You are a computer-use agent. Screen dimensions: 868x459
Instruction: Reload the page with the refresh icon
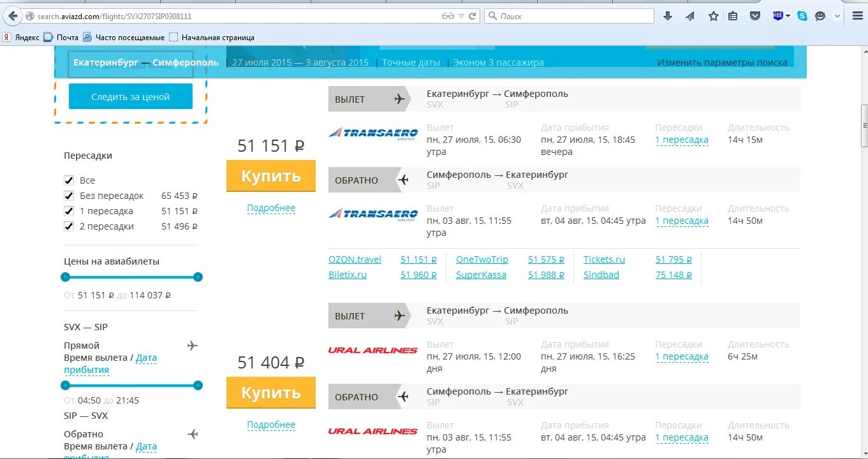coord(473,16)
